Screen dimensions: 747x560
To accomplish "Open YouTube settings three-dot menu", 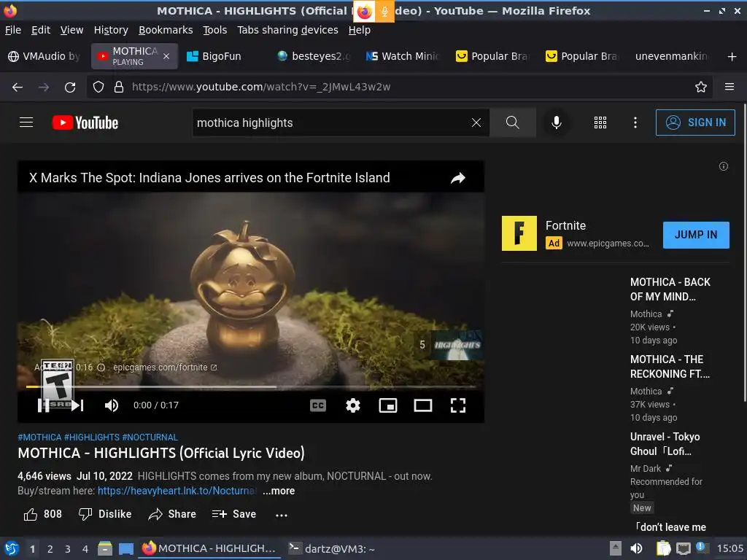I will pyautogui.click(x=635, y=122).
